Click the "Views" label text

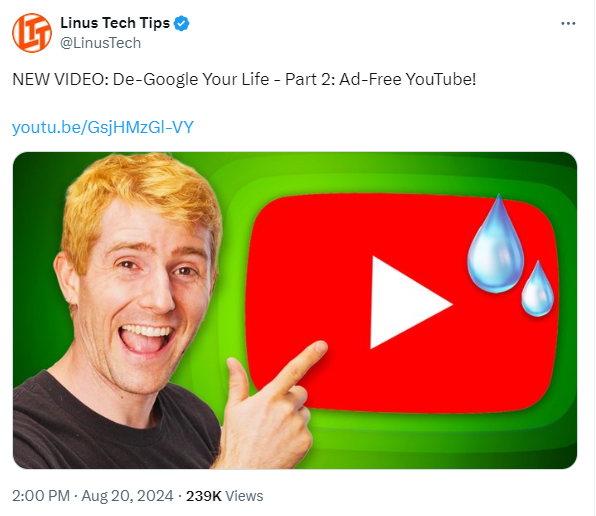(244, 496)
